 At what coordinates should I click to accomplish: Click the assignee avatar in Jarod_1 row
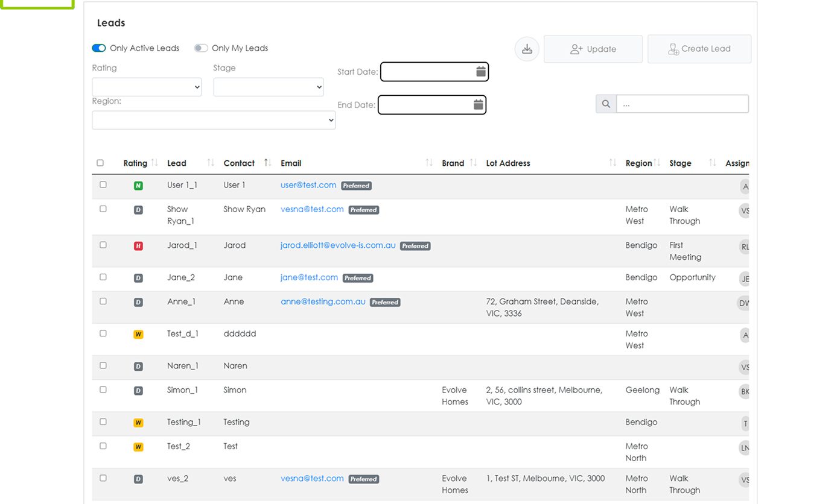pyautogui.click(x=745, y=246)
